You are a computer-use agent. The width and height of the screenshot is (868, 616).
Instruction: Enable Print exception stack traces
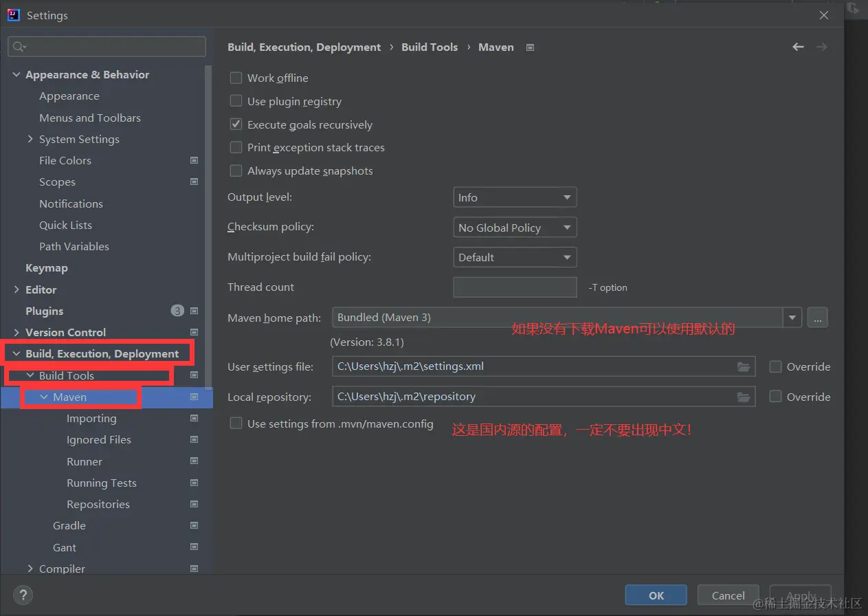point(236,147)
